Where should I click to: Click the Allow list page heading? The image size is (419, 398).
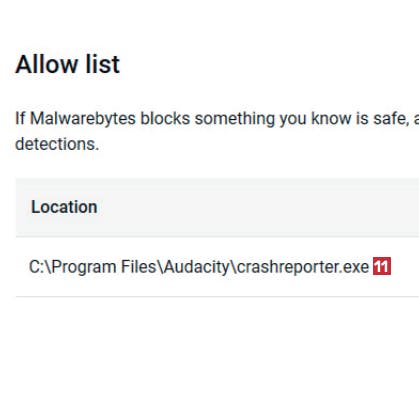pyautogui.click(x=67, y=64)
